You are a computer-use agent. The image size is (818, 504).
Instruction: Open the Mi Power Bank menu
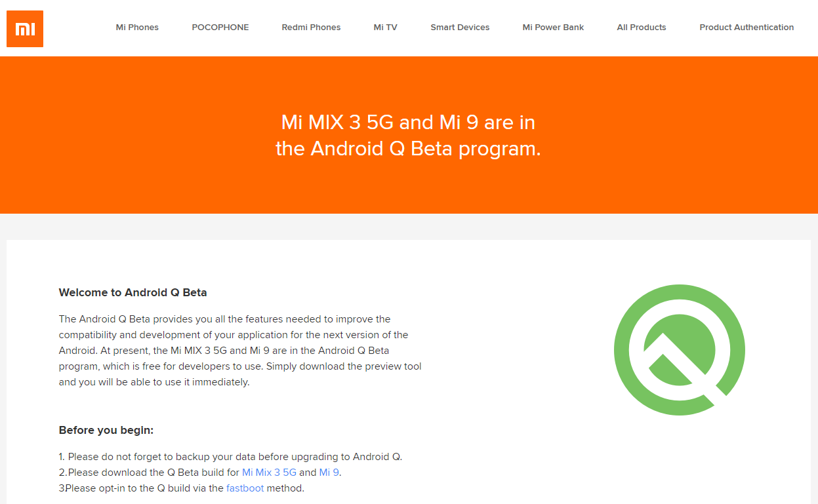point(553,28)
